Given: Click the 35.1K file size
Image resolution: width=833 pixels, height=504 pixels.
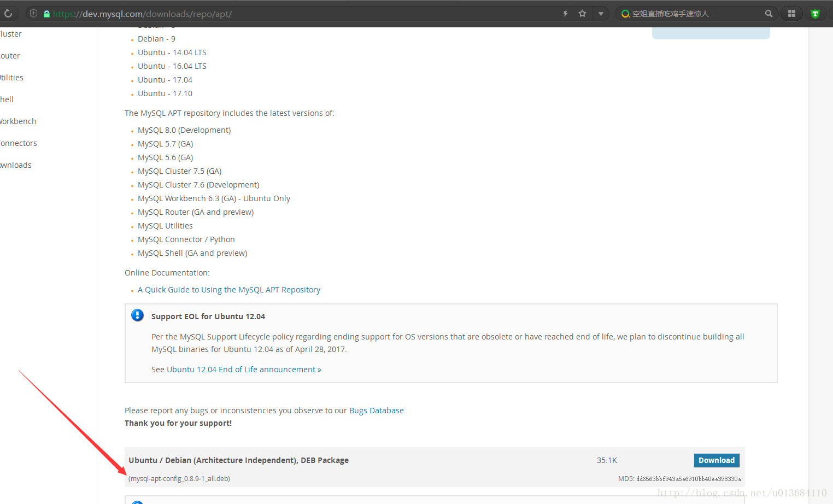Looking at the screenshot, I should click(x=607, y=460).
